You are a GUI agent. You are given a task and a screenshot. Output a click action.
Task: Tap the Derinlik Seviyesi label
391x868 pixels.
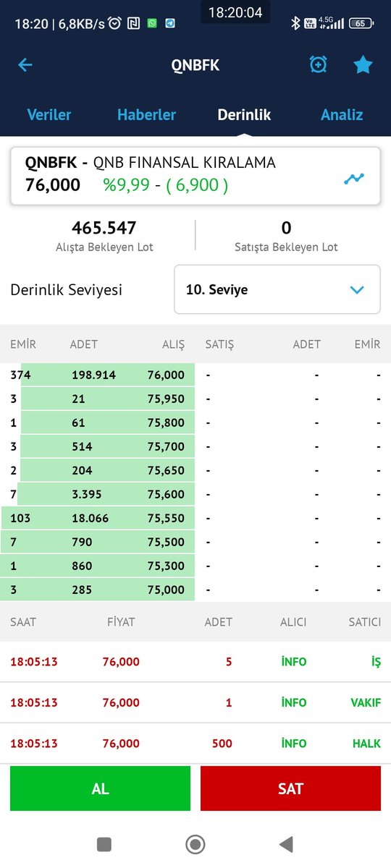(66, 290)
